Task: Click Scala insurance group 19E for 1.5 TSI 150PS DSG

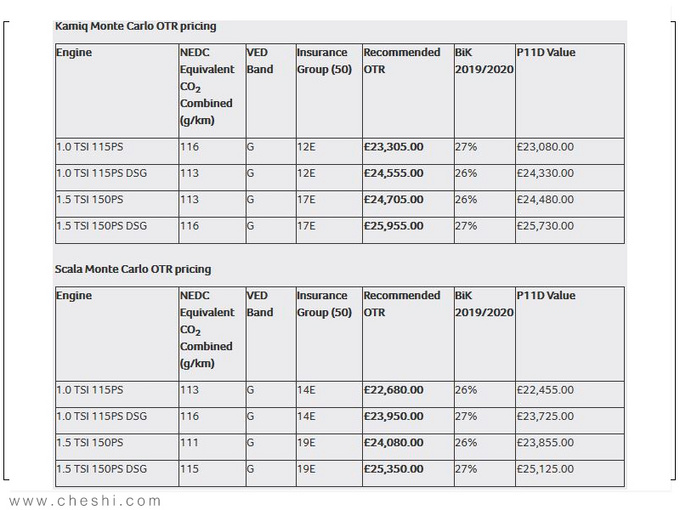Action: tap(306, 469)
